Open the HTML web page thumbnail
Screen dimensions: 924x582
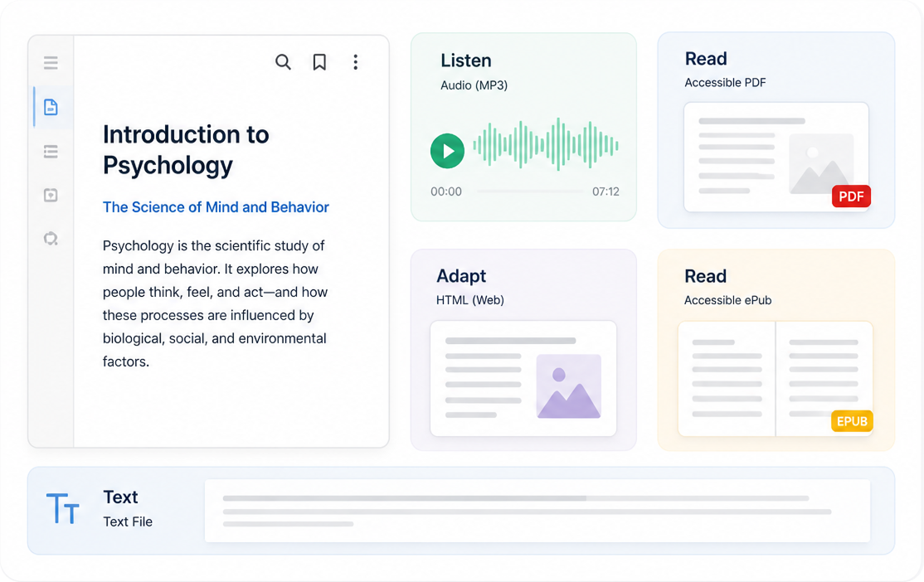tap(523, 379)
